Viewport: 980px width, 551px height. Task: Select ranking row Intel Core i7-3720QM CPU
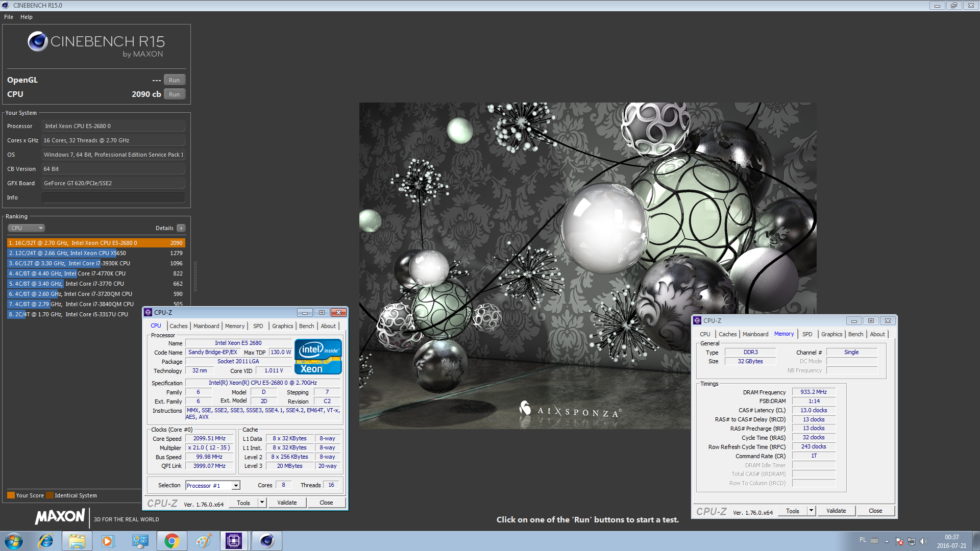[x=96, y=294]
